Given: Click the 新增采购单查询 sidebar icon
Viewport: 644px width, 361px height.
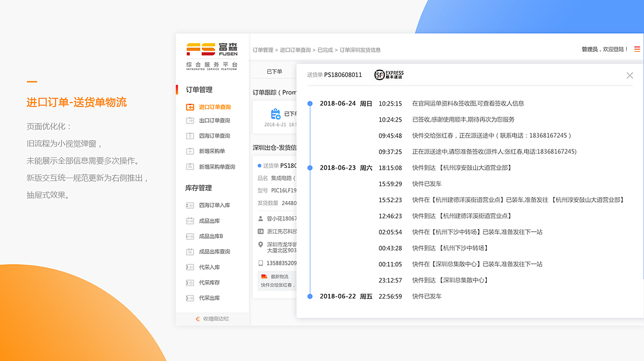Looking at the screenshot, I should (x=190, y=167).
